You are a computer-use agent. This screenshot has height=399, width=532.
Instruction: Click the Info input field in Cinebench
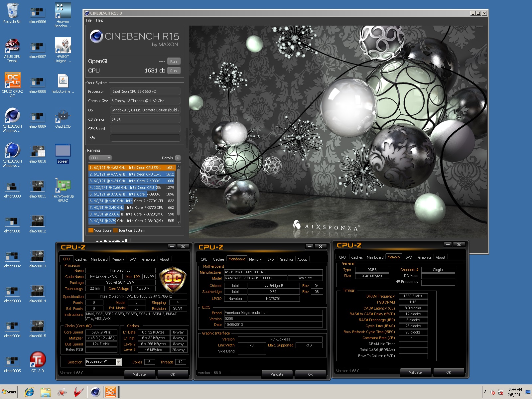[x=145, y=138]
